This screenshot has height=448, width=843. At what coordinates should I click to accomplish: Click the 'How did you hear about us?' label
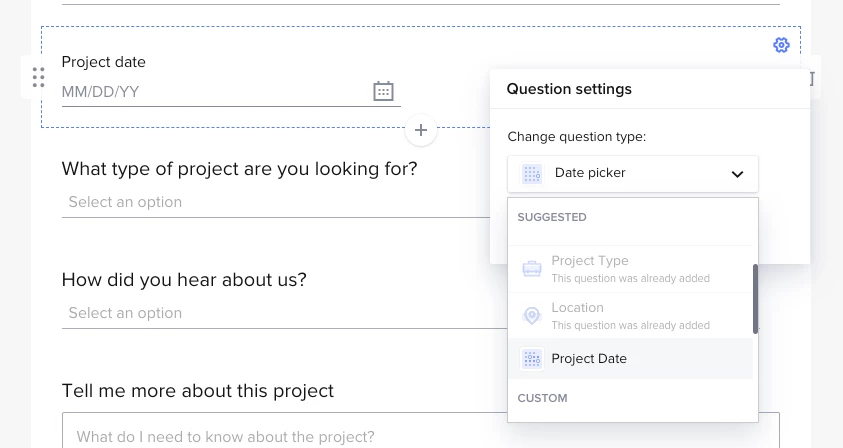pyautogui.click(x=184, y=279)
